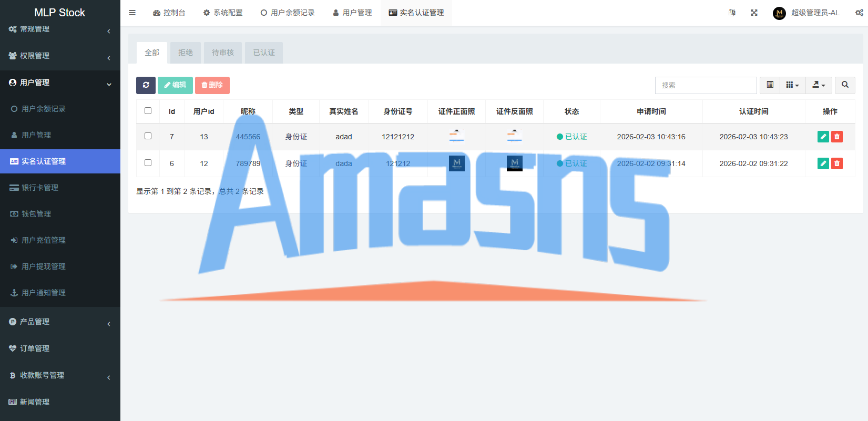
Task: Open the 证件反面照 thumbnail for dada
Action: [x=514, y=163]
